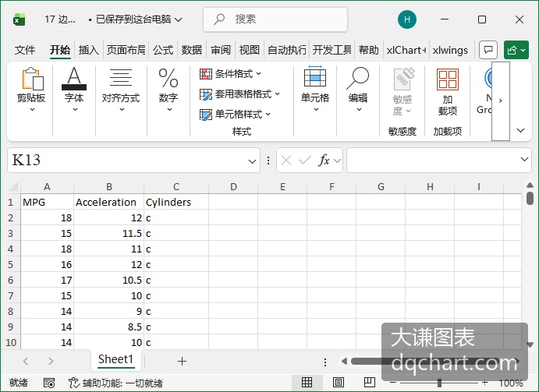Open the Help (帮助) tab
539x392 pixels.
[369, 50]
